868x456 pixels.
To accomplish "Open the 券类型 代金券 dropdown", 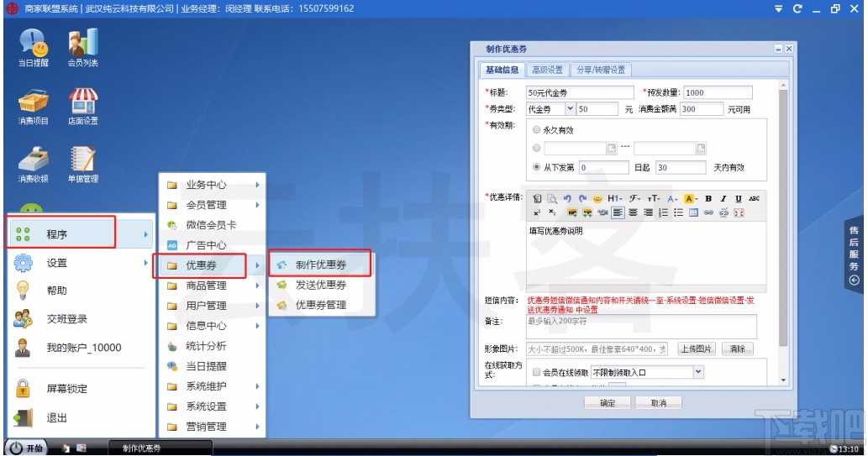I will (570, 108).
